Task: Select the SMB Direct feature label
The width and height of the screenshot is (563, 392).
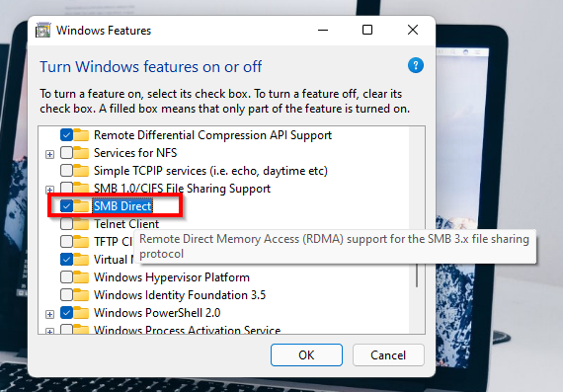Action: (x=122, y=206)
